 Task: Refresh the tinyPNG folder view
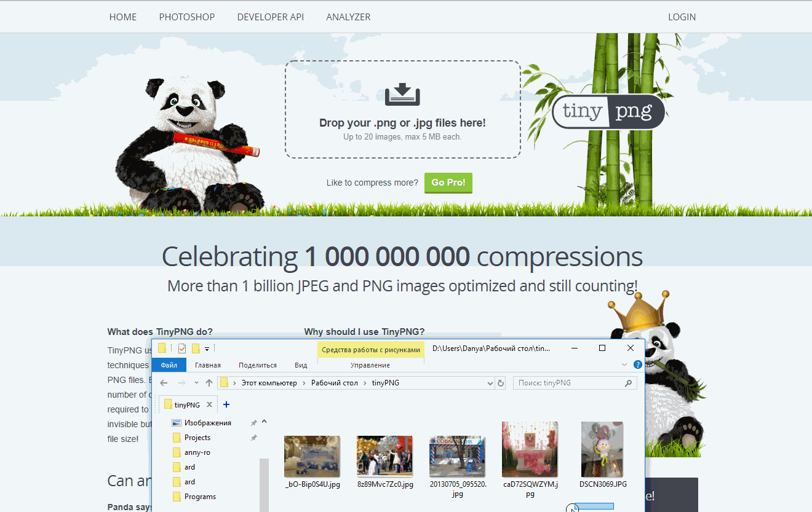coord(501,383)
